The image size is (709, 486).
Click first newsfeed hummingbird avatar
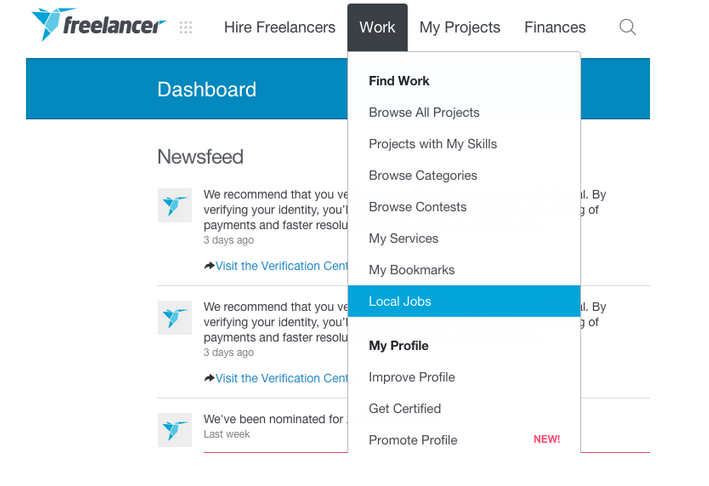[175, 205]
